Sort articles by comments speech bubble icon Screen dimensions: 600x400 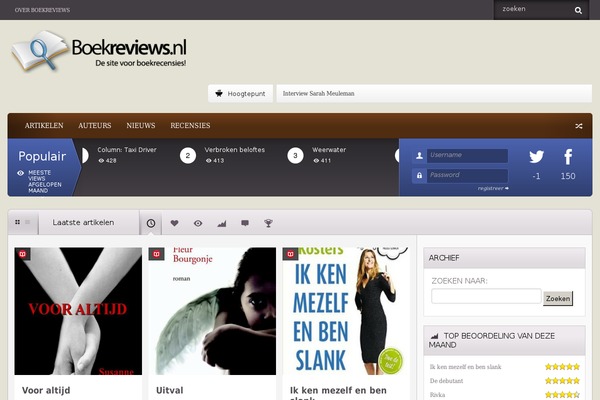point(245,223)
